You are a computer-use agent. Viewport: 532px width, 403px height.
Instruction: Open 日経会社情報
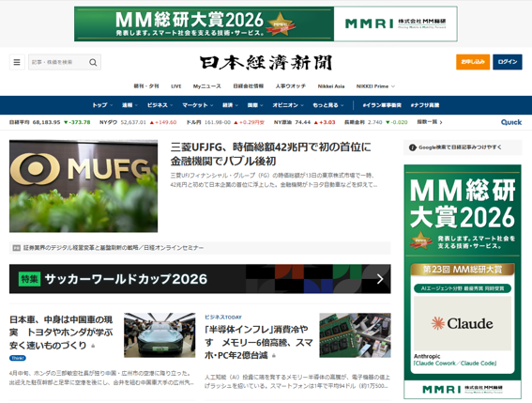(248, 86)
